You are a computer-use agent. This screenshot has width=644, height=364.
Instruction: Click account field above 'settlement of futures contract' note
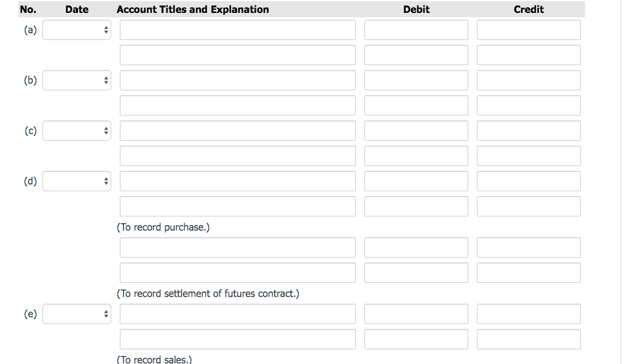237,273
